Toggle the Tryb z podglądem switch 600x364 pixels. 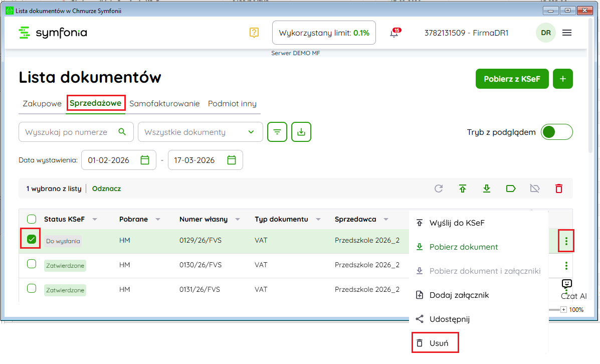[x=556, y=132]
